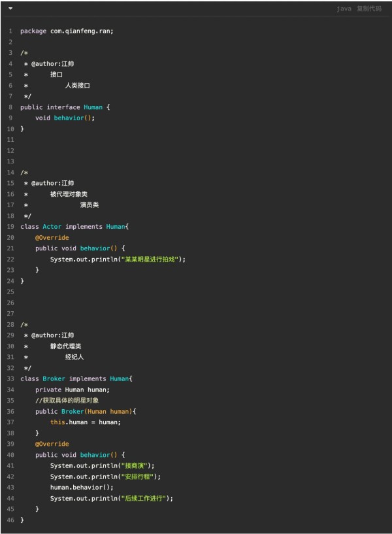The image size is (392, 534).
Task: Click the comment text '静态代理类'
Action: point(66,346)
